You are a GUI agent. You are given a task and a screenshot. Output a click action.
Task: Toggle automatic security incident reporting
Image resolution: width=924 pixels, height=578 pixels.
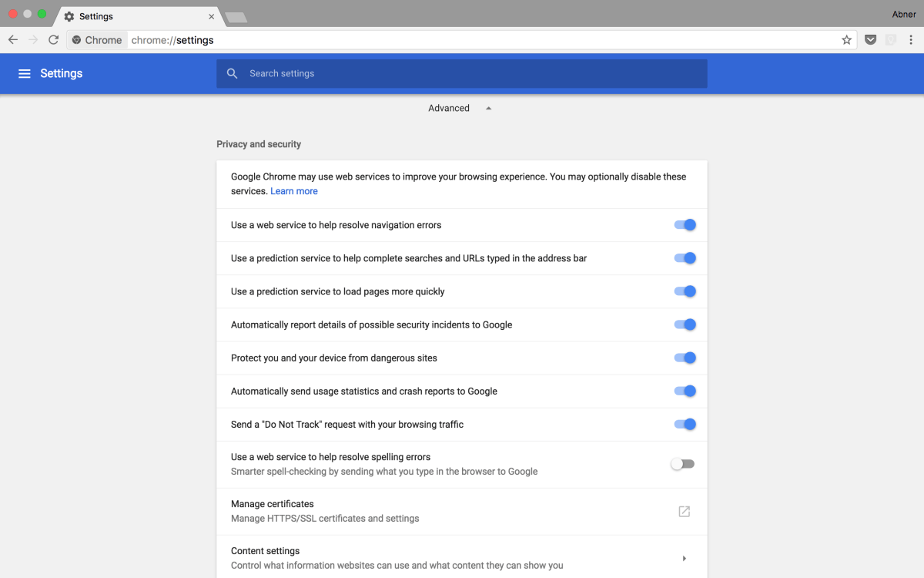685,324
